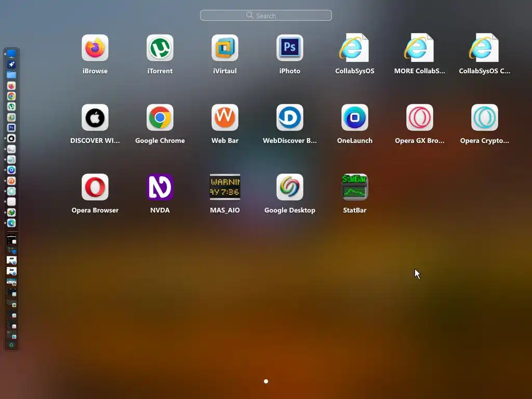Open Google Chrome from the launcher grid

tap(160, 117)
